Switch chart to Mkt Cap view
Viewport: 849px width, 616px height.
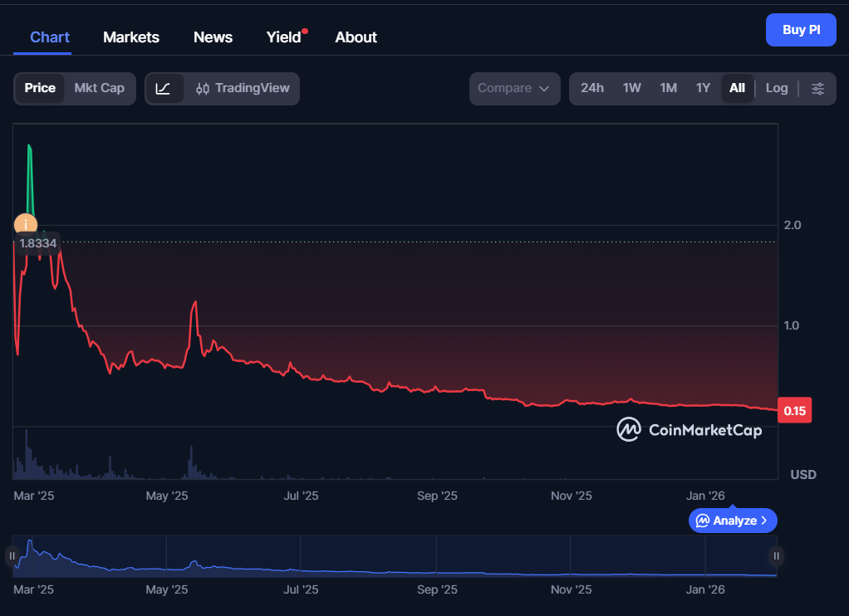coord(101,87)
